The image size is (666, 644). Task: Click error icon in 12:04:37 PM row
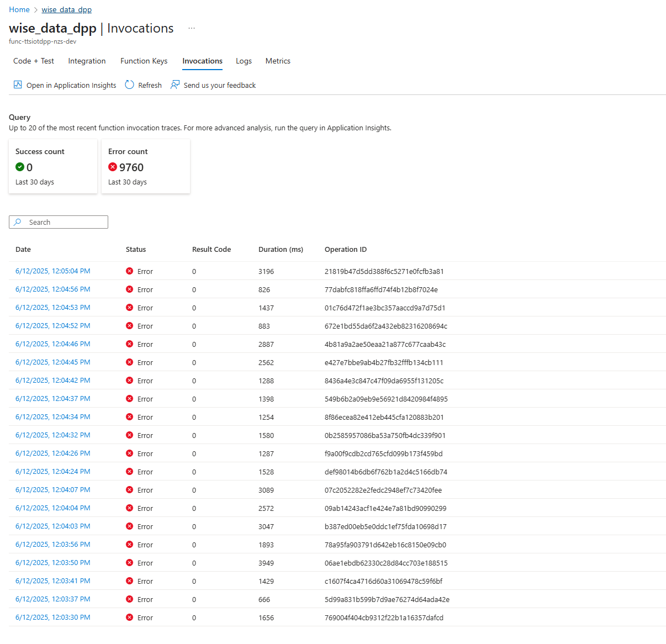[x=129, y=399]
